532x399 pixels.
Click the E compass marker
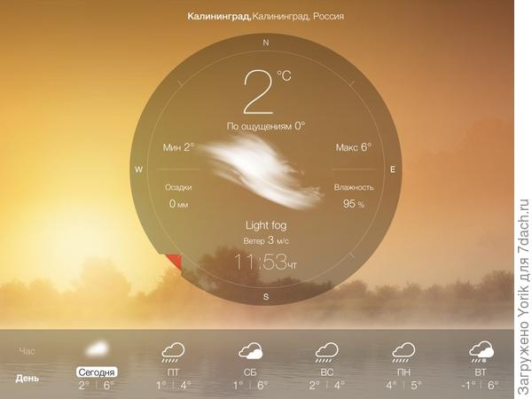click(392, 168)
